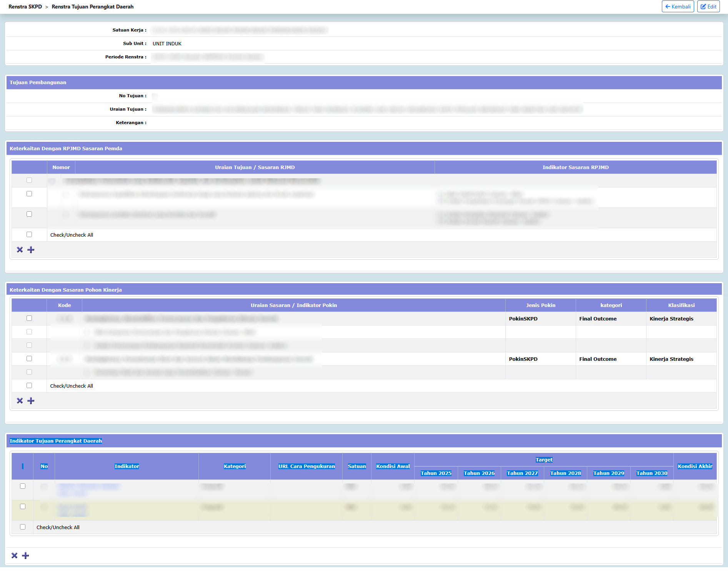Click the Edit button with pencil icon
Viewport: 728px width, 571px height.
(x=708, y=7)
